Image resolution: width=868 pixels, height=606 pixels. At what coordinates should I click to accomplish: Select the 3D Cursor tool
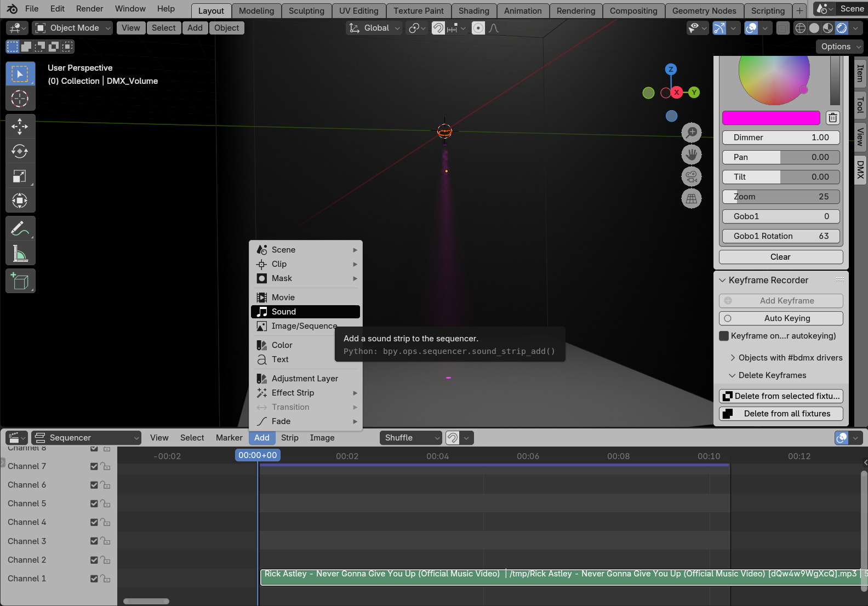tap(20, 99)
